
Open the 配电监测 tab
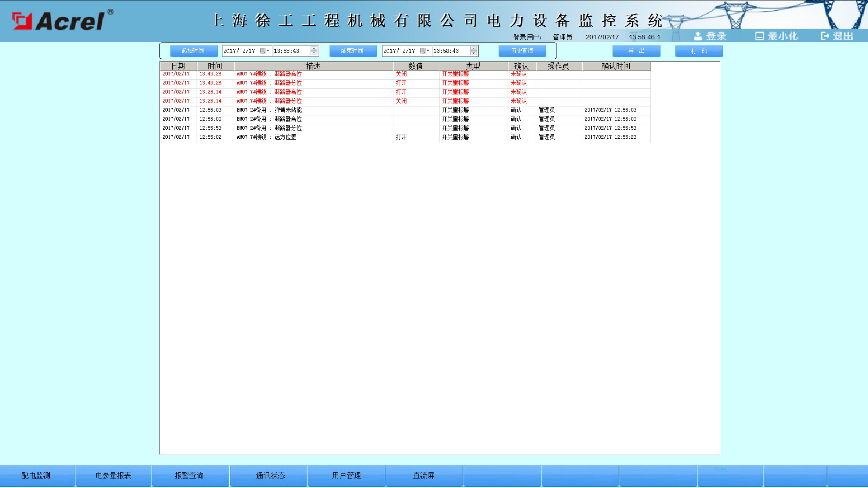point(36,475)
